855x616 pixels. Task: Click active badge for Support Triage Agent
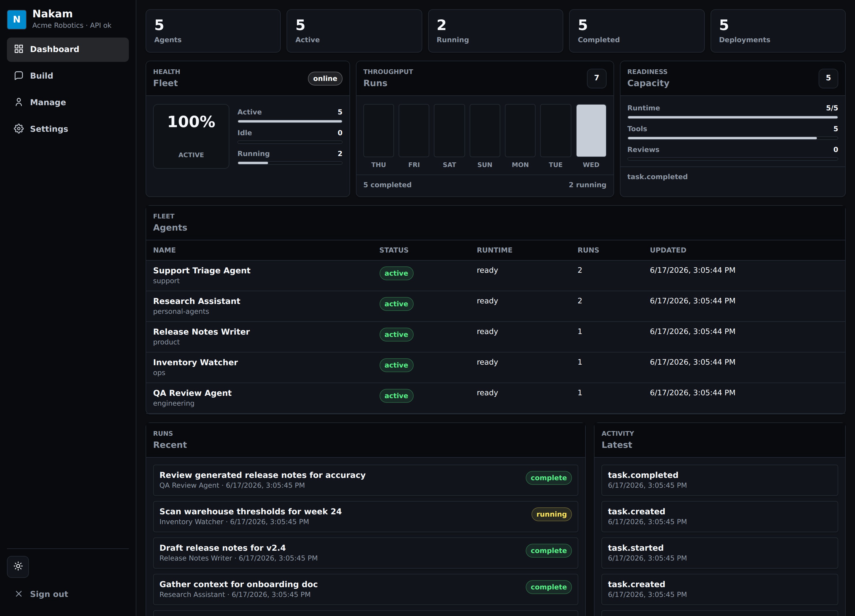click(x=396, y=273)
